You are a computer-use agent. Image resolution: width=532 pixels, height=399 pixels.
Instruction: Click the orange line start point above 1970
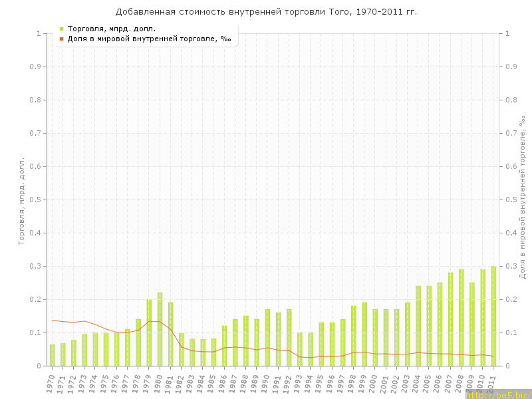(52, 320)
